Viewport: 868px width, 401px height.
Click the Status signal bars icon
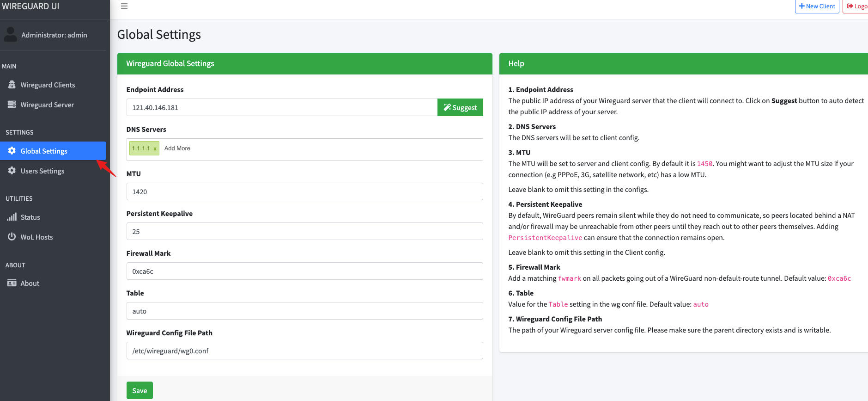tap(12, 217)
